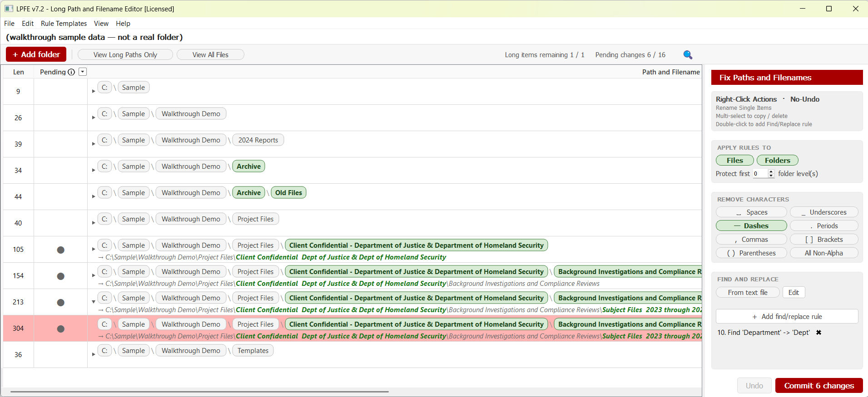Select the 2024 Reports folder chip
This screenshot has height=397, width=868.
(258, 140)
